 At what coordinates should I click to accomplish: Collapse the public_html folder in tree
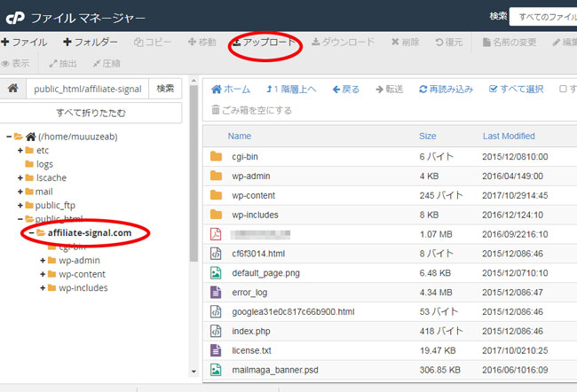pos(20,219)
